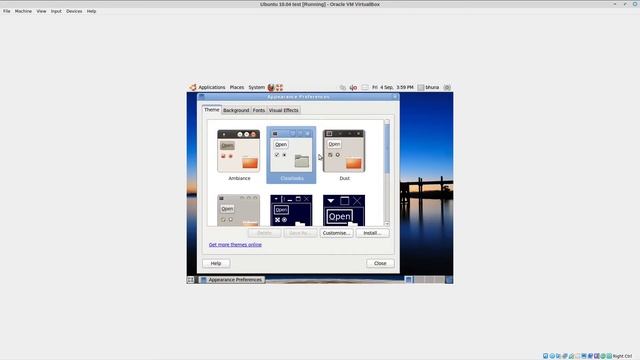640x360 pixels.
Task: Switch to the Background tab
Action: 236,110
